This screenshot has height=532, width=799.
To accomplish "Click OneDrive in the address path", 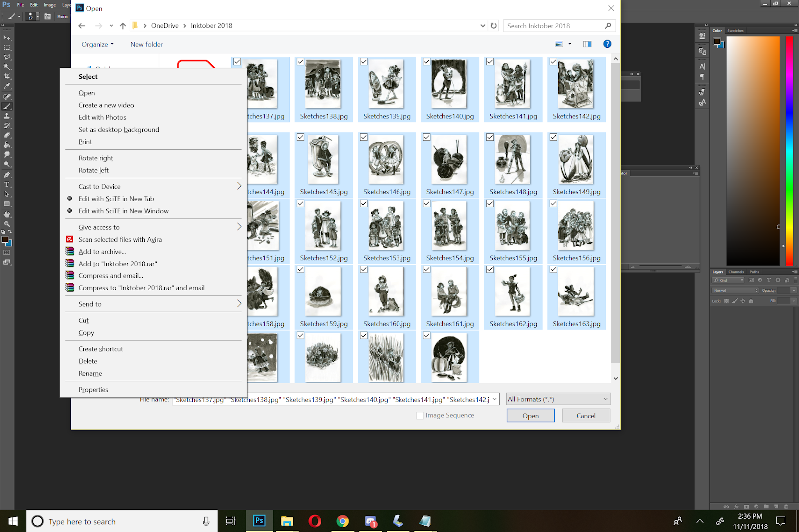I will pyautogui.click(x=165, y=26).
